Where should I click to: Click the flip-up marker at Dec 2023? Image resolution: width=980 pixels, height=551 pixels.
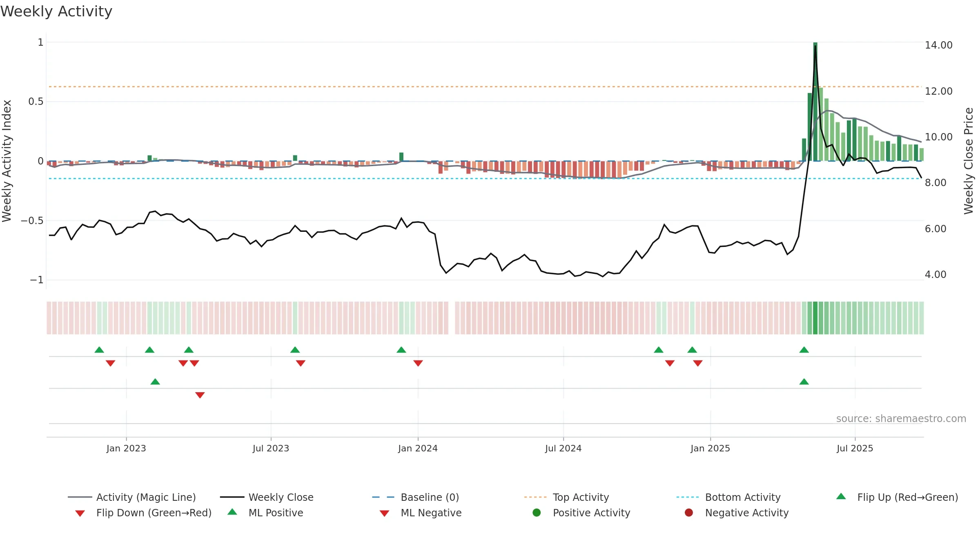click(x=401, y=350)
